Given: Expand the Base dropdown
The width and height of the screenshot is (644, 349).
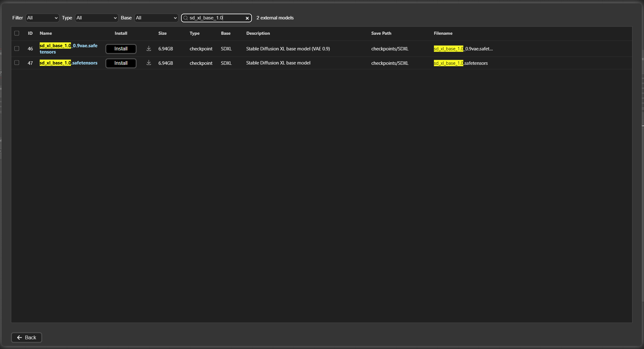Looking at the screenshot, I should tap(156, 18).
